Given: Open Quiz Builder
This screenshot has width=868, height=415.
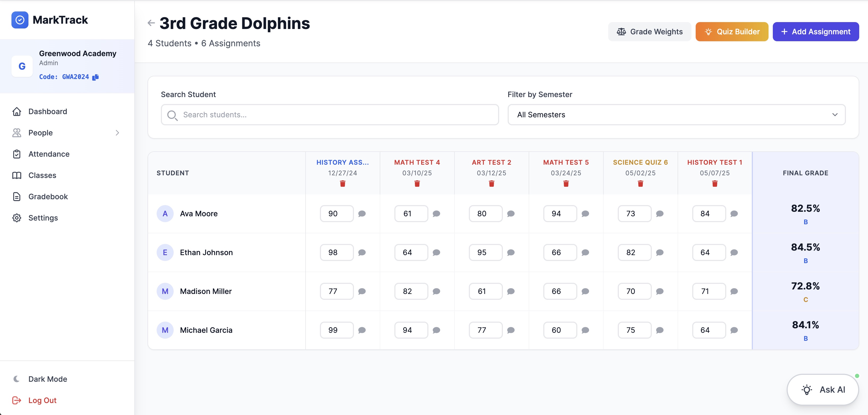Looking at the screenshot, I should pyautogui.click(x=732, y=31).
